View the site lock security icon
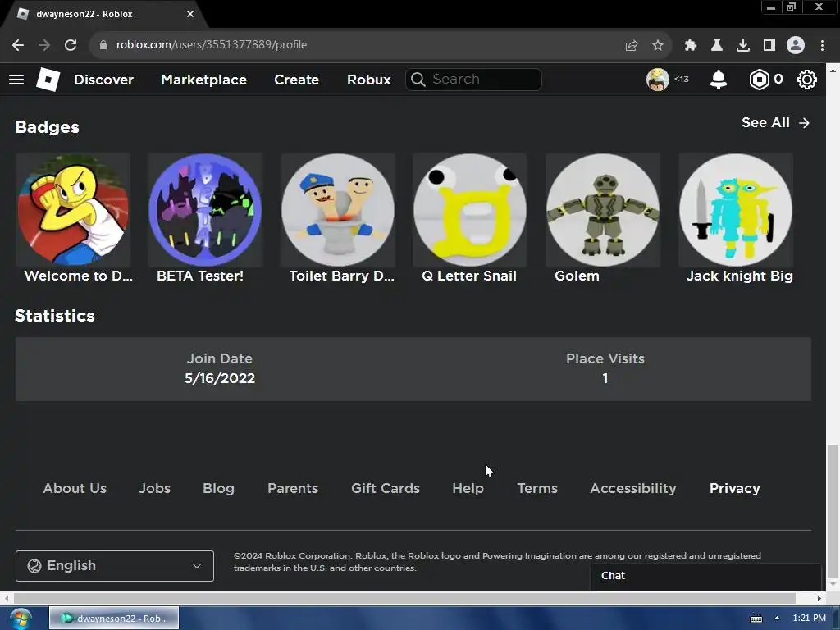The image size is (840, 630). click(103, 45)
